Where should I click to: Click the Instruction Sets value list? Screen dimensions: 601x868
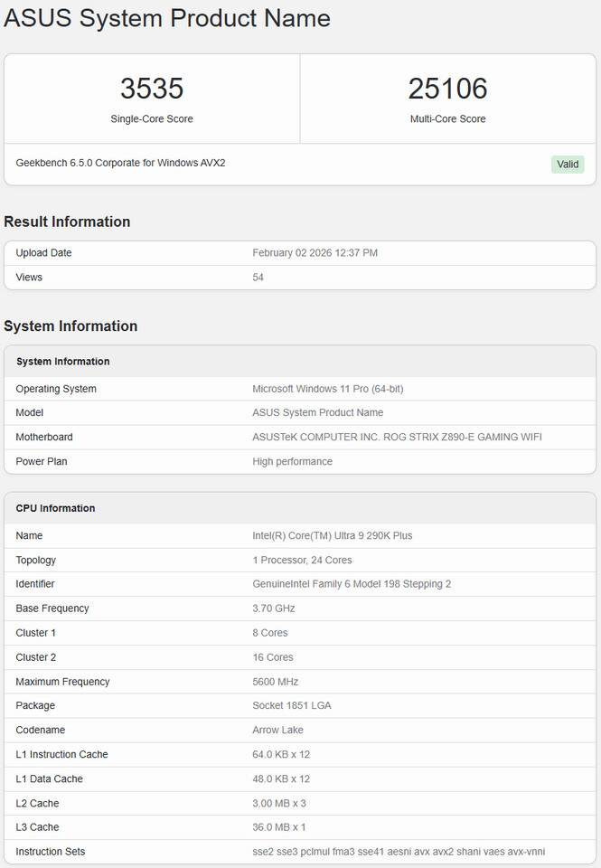coord(399,852)
